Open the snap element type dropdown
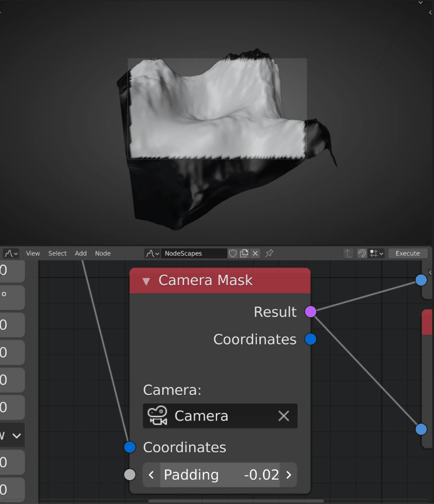The image size is (434, 504). click(x=376, y=254)
